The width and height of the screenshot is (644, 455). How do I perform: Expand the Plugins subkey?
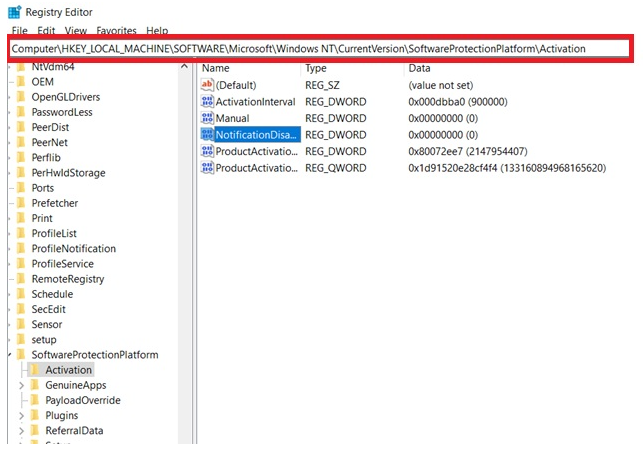pyautogui.click(x=22, y=415)
